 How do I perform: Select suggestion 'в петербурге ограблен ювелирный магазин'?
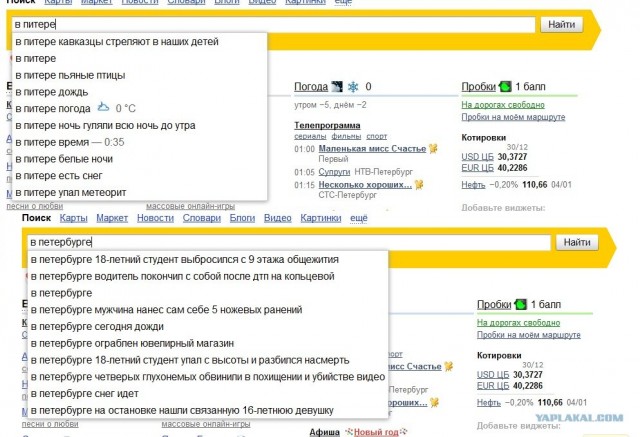coord(208,343)
